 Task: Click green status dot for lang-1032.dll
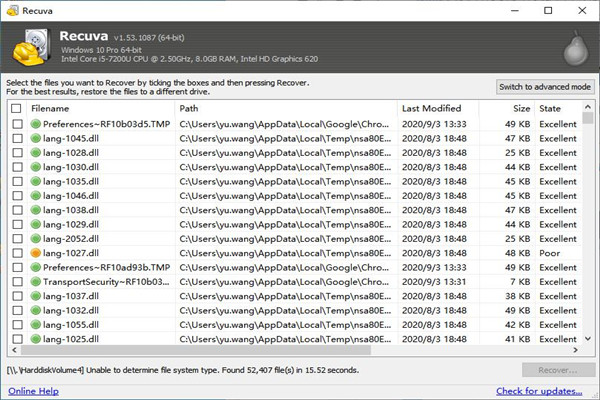pyautogui.click(x=36, y=310)
